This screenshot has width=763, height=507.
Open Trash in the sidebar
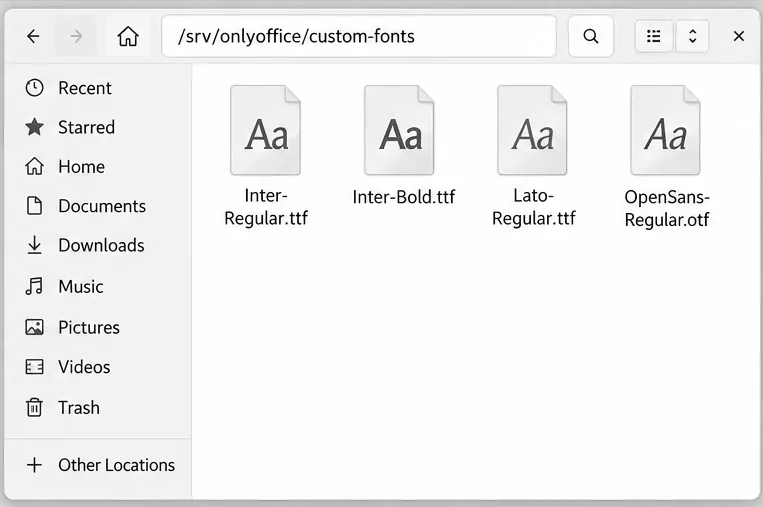(x=98, y=408)
